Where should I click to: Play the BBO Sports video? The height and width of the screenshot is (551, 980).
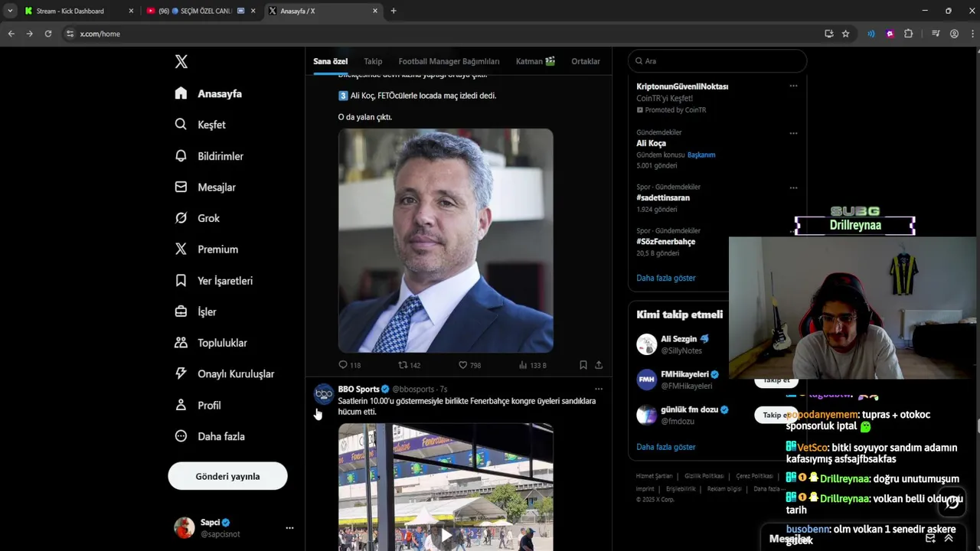446,533
